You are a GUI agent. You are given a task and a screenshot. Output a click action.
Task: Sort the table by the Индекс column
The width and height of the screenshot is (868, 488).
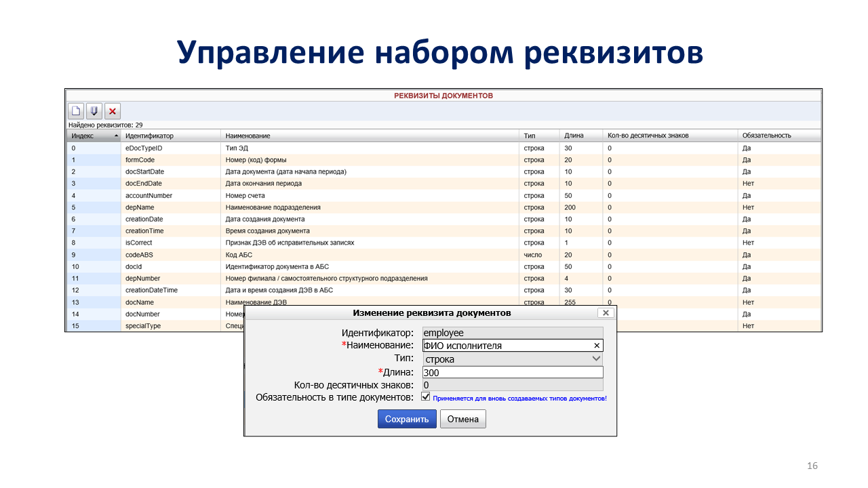coord(94,136)
